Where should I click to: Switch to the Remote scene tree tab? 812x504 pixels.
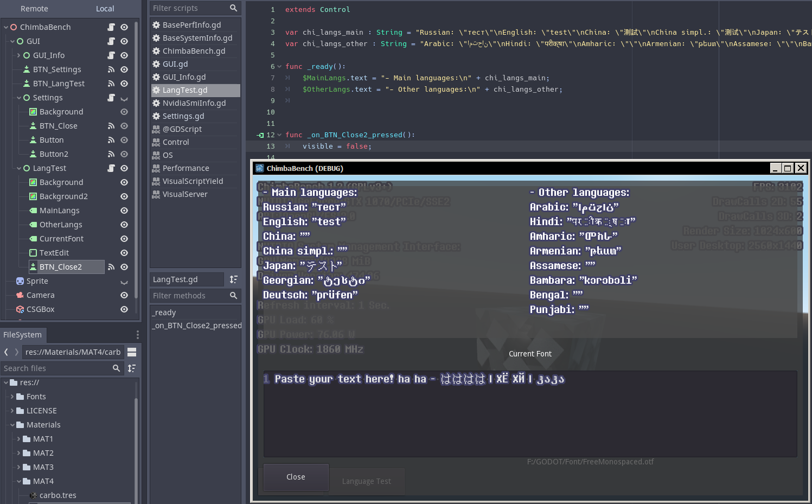click(x=34, y=9)
